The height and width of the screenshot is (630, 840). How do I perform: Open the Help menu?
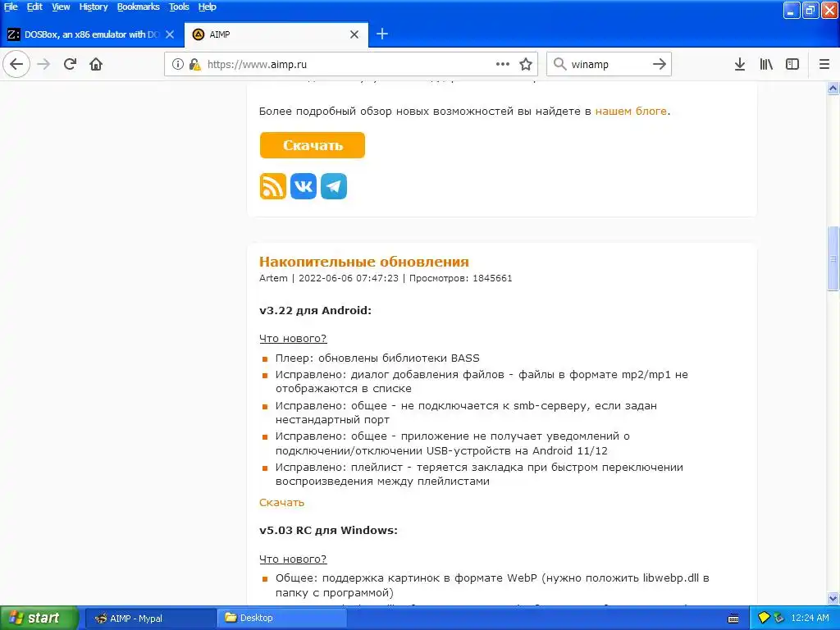[x=208, y=7]
